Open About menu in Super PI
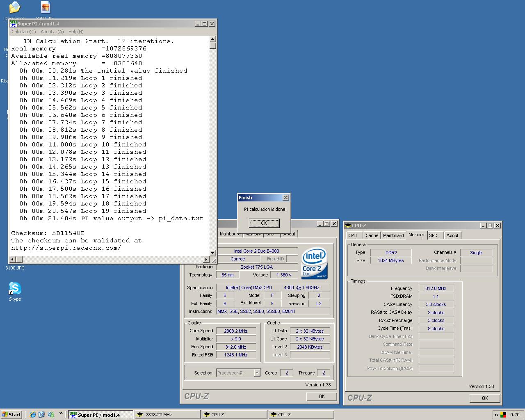525x420 pixels. tap(52, 32)
